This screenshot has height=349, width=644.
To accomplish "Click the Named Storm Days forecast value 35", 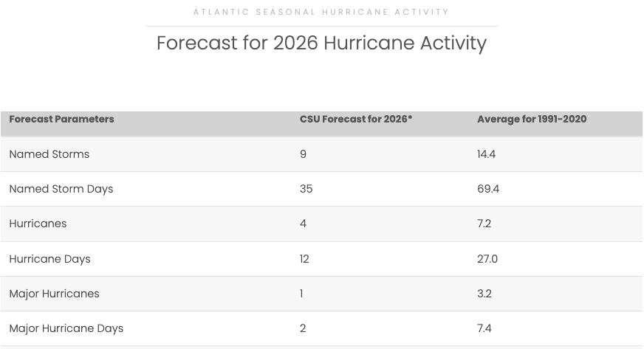I will tap(306, 189).
